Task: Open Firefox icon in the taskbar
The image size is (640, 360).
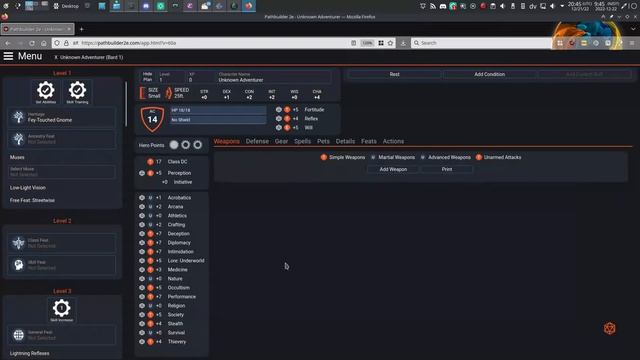Action: [249, 6]
